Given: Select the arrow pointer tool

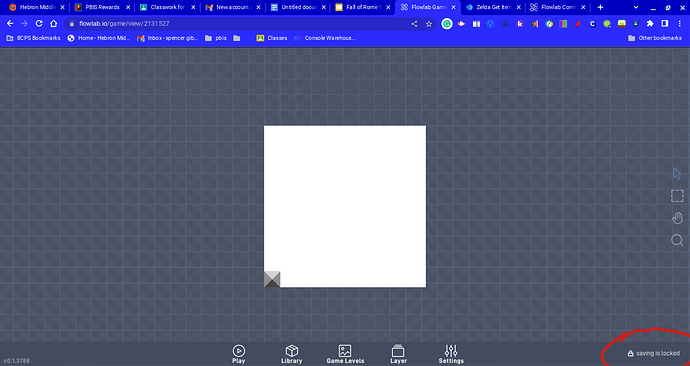Looking at the screenshot, I should tap(677, 173).
